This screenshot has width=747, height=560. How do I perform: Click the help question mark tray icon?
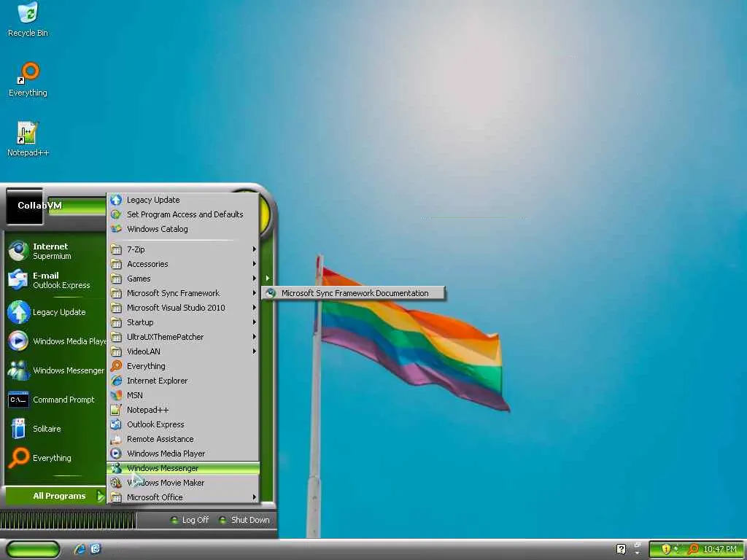[x=621, y=549]
